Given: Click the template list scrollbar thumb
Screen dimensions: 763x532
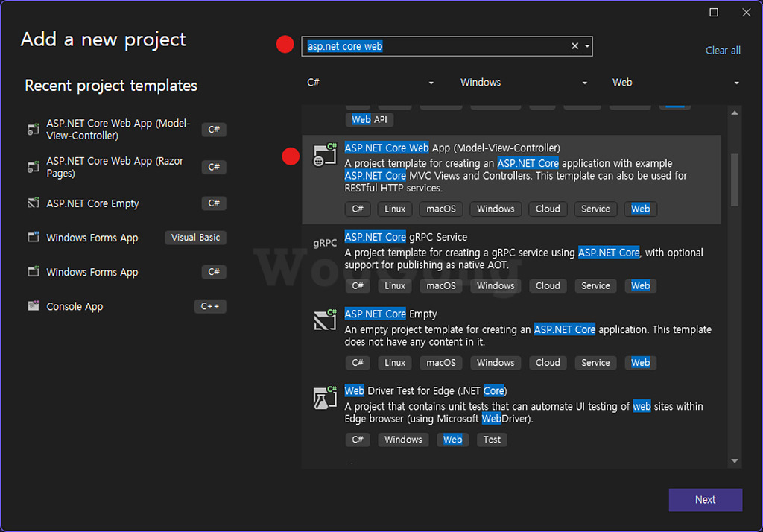Looking at the screenshot, I should point(735,180).
